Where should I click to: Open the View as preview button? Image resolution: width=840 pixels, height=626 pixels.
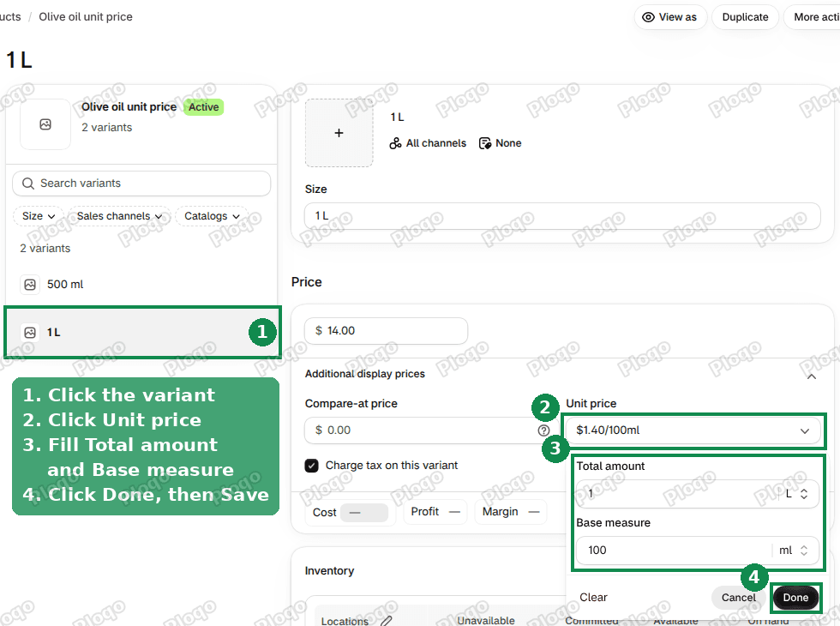point(670,17)
